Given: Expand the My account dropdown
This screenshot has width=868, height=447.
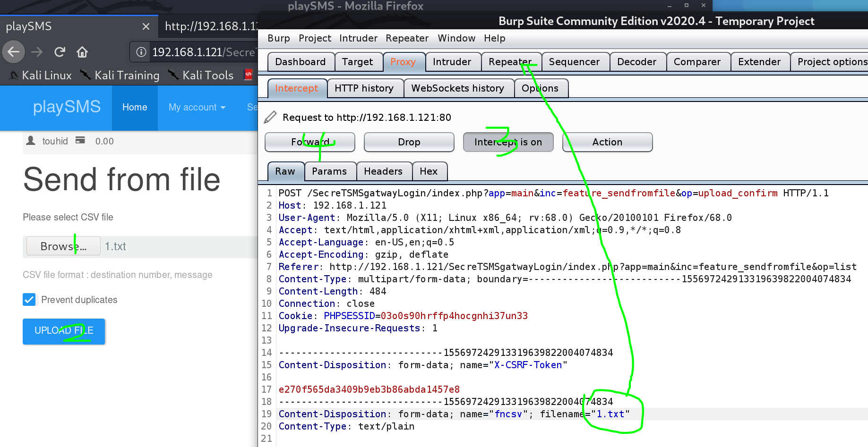Looking at the screenshot, I should point(197,107).
